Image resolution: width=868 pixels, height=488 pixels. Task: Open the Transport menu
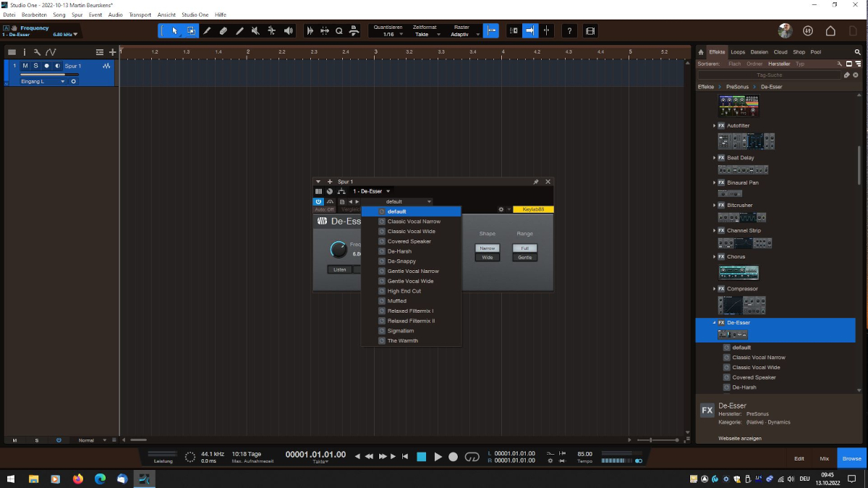[140, 14]
